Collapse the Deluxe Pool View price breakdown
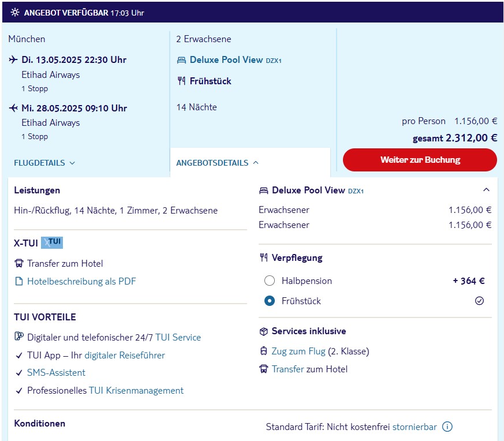Viewport: 504px width, 441px height. click(486, 190)
